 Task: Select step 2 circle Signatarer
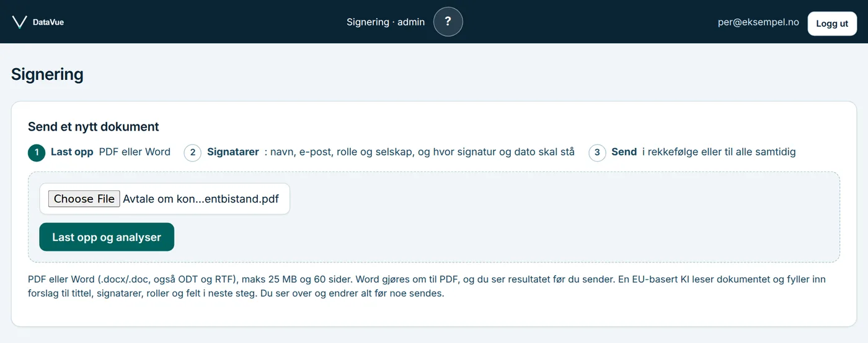point(193,152)
